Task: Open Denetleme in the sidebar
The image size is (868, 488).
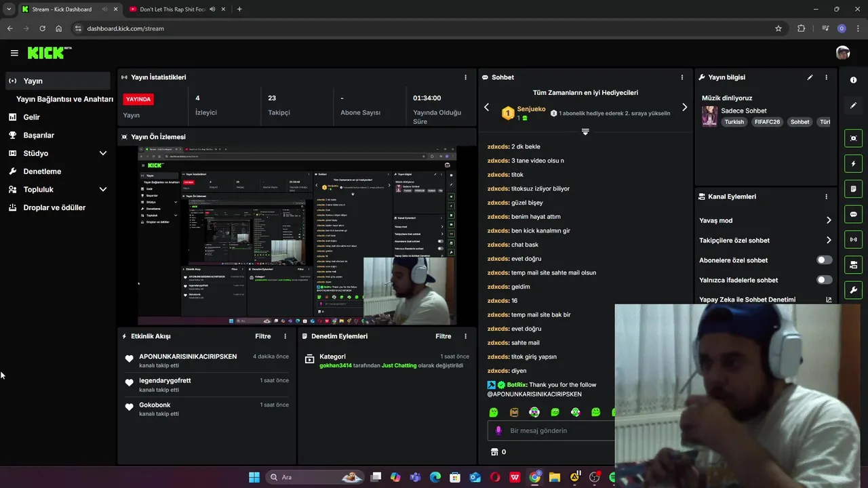Action: (57, 171)
